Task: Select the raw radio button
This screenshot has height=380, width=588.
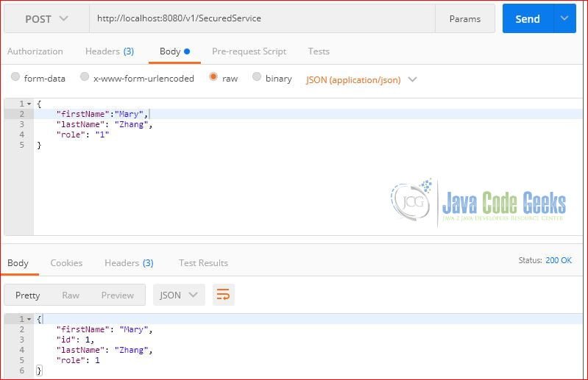Action: (x=213, y=76)
